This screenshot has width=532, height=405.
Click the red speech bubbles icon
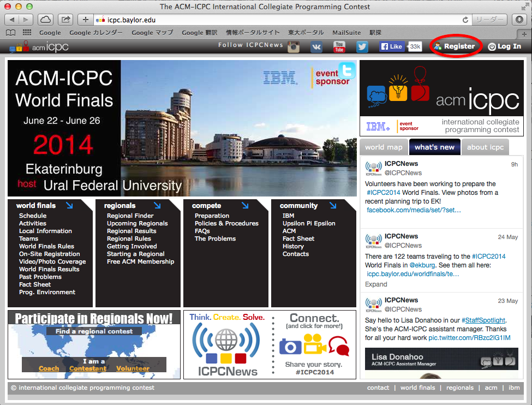[x=339, y=346]
